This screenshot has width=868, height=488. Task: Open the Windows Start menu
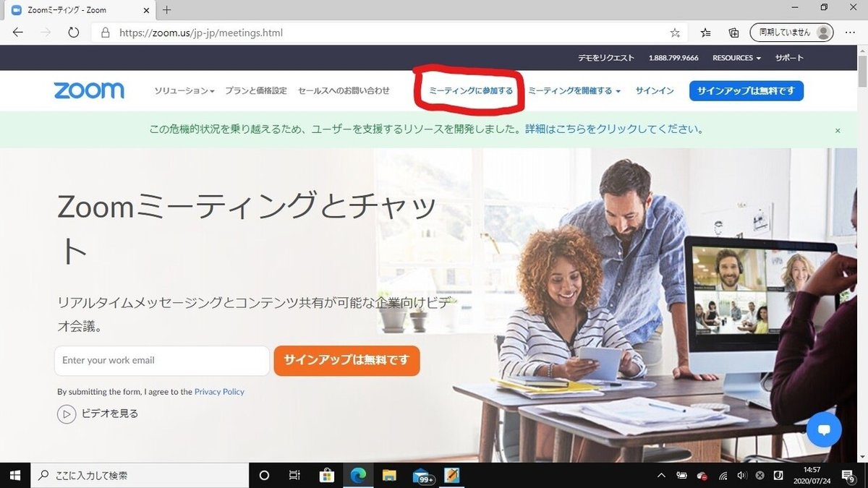click(15, 475)
